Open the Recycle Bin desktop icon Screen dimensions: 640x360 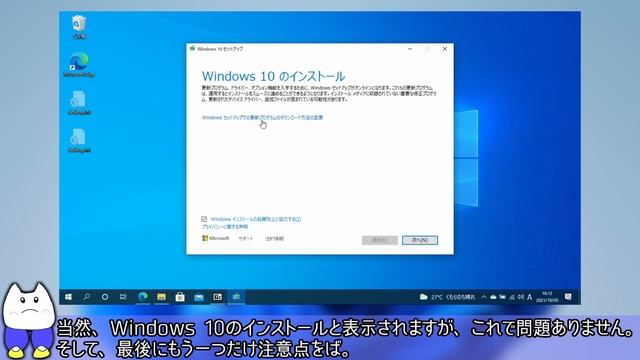click(79, 27)
